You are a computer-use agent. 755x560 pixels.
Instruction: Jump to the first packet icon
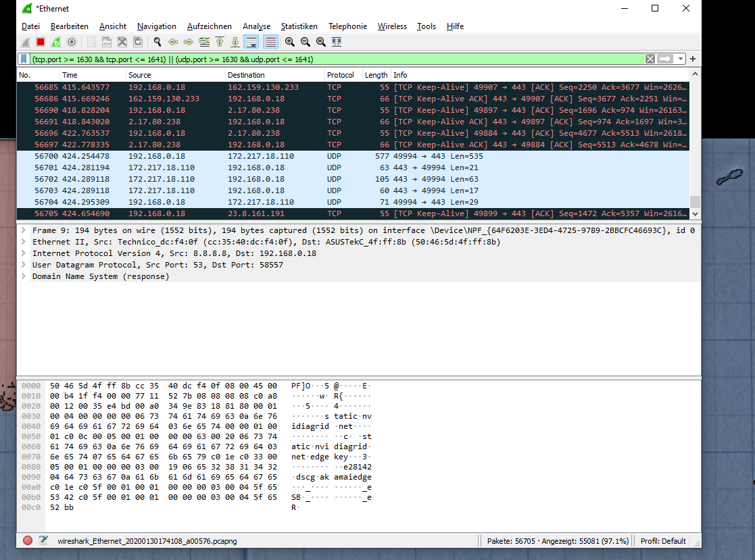point(220,43)
